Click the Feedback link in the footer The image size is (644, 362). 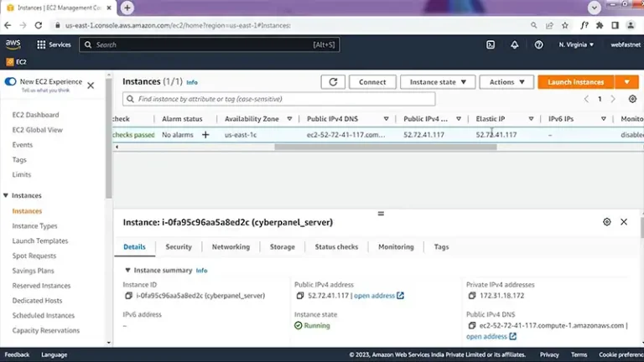tap(17, 354)
